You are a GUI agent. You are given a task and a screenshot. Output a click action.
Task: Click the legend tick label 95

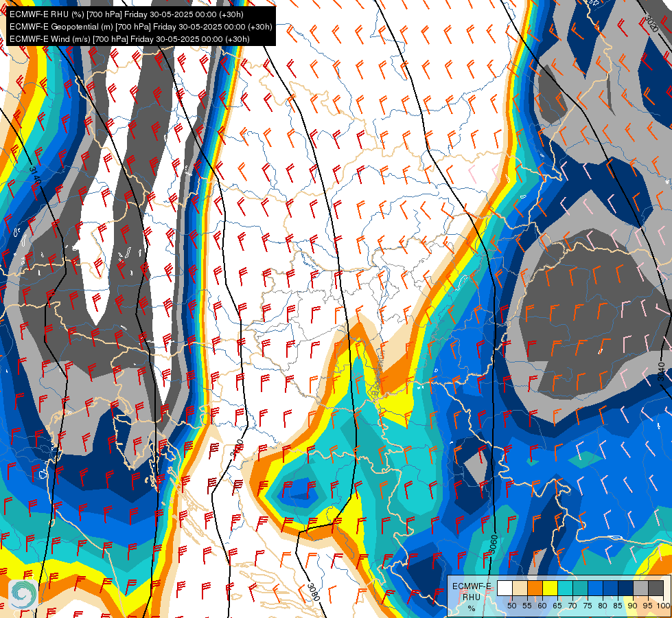pos(647,606)
